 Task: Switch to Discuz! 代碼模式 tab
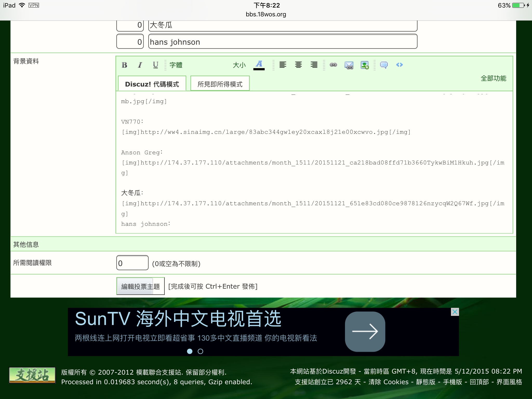pyautogui.click(x=152, y=84)
